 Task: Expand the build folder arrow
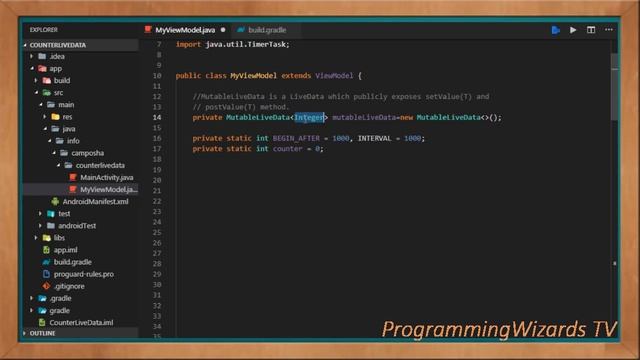[36, 80]
